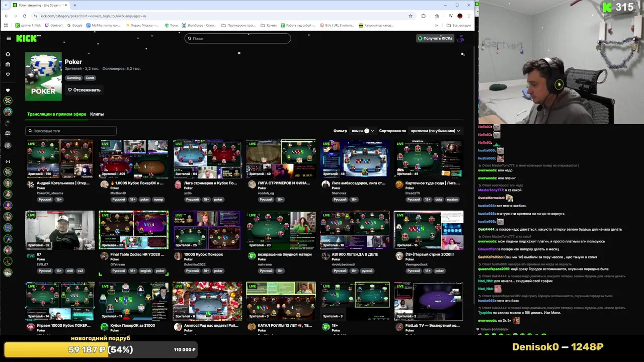This screenshot has width=644, height=362.
Task: Click magnifier icon in Поиск search bar
Action: pos(189,38)
